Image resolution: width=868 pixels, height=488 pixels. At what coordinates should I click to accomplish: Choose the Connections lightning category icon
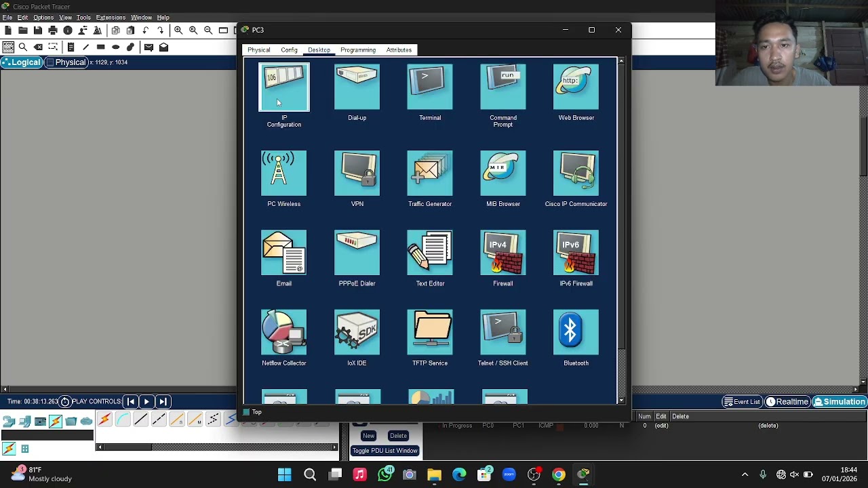(x=56, y=422)
